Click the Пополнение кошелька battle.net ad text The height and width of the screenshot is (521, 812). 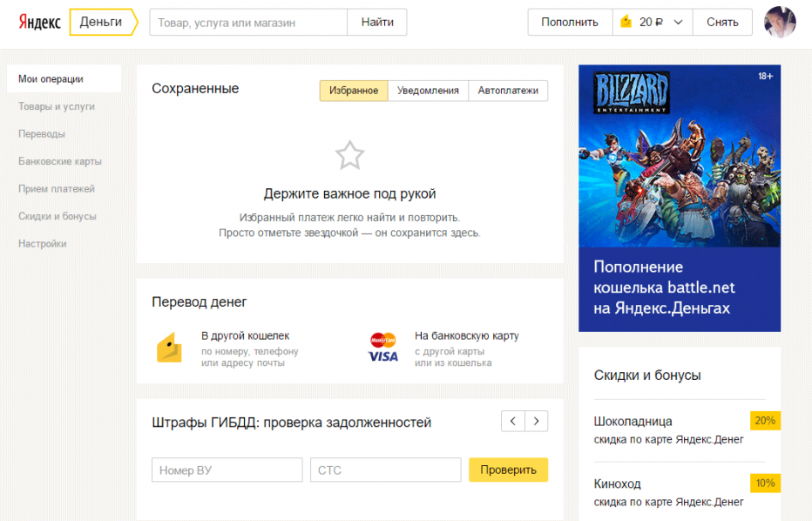(x=664, y=288)
